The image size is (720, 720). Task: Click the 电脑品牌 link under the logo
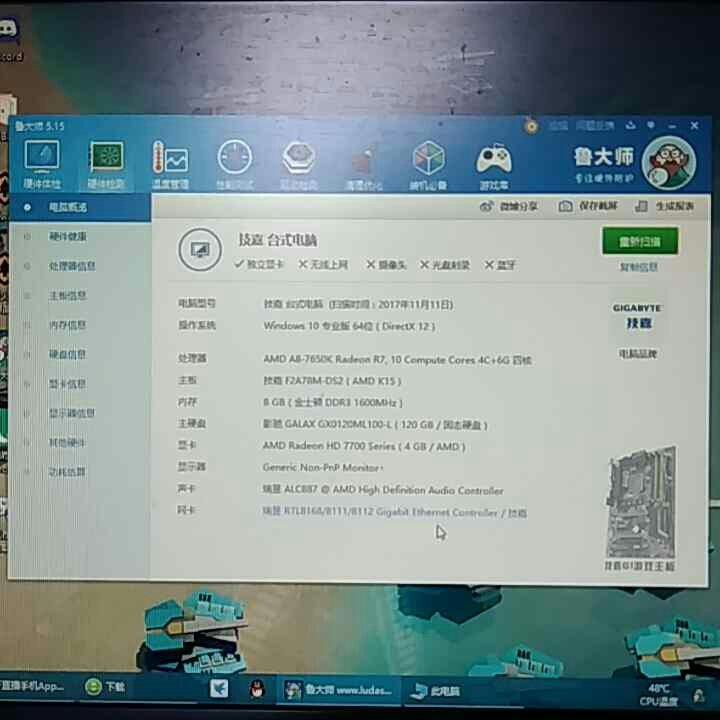coord(638,354)
